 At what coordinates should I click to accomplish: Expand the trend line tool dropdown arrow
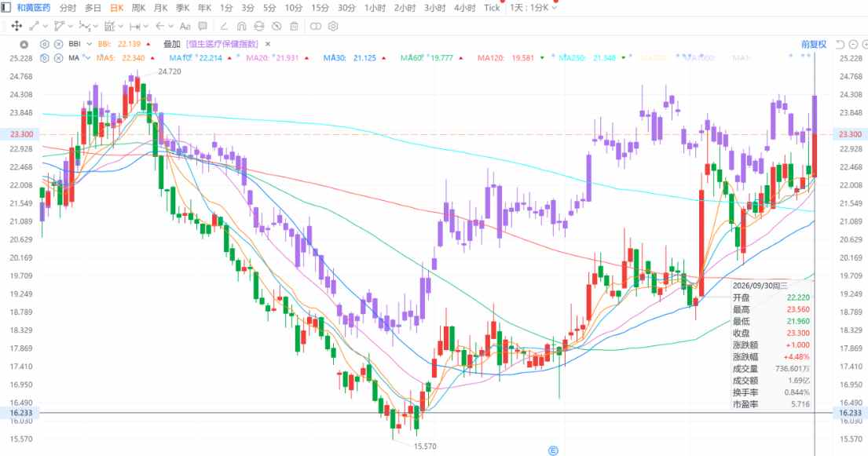click(45, 26)
